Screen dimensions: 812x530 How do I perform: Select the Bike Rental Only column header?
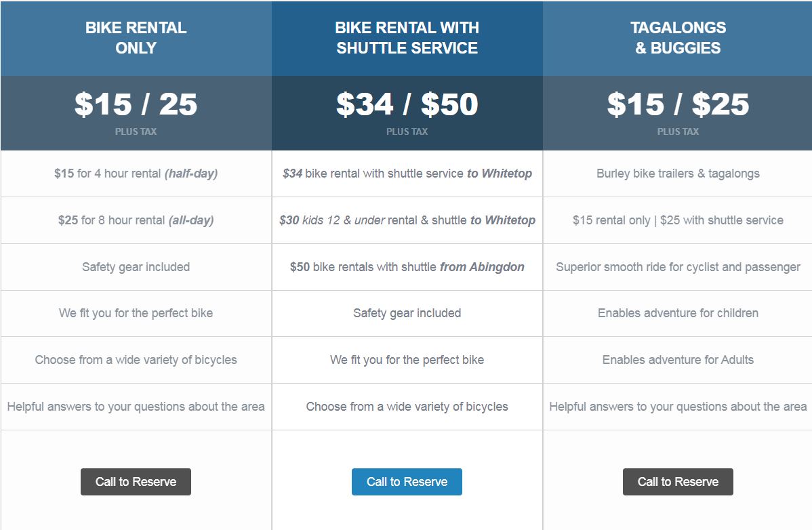click(x=136, y=38)
